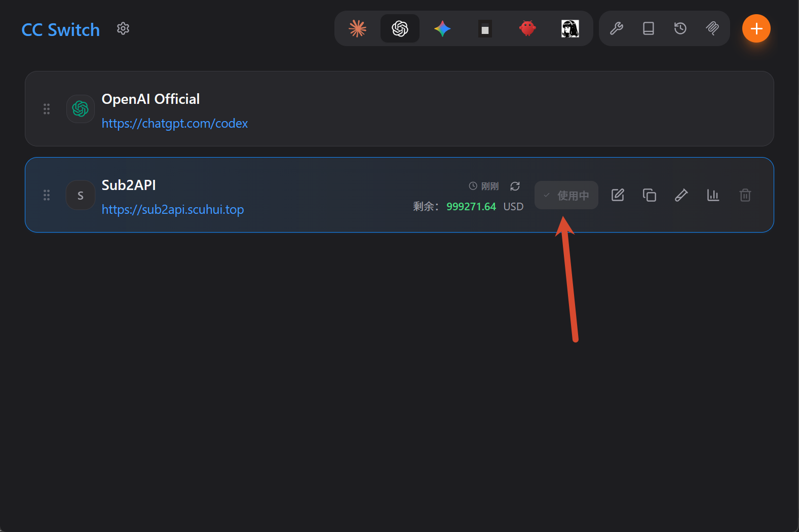Image resolution: width=799 pixels, height=532 pixels.
Task: Open the wrench tools icon
Action: point(617,28)
